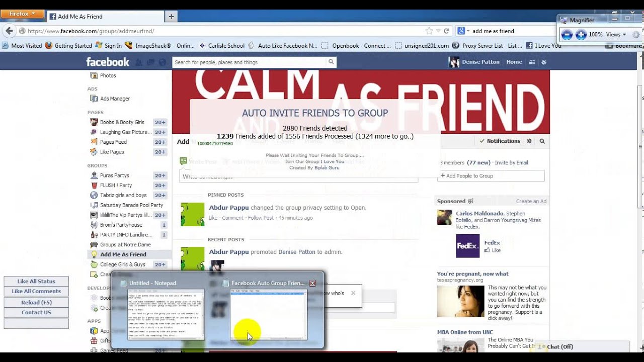The width and height of the screenshot is (644, 362).
Task: Click the College Girls & Guys icon
Action: (94, 264)
